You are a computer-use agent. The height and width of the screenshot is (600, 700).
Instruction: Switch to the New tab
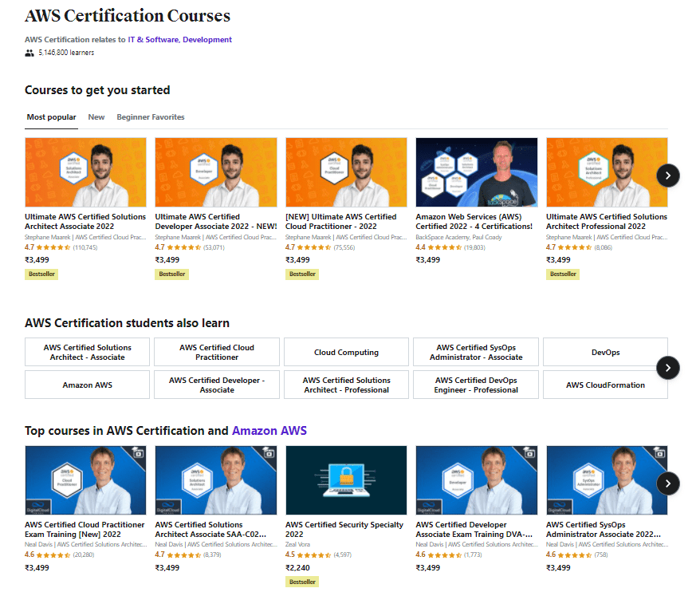coord(96,117)
